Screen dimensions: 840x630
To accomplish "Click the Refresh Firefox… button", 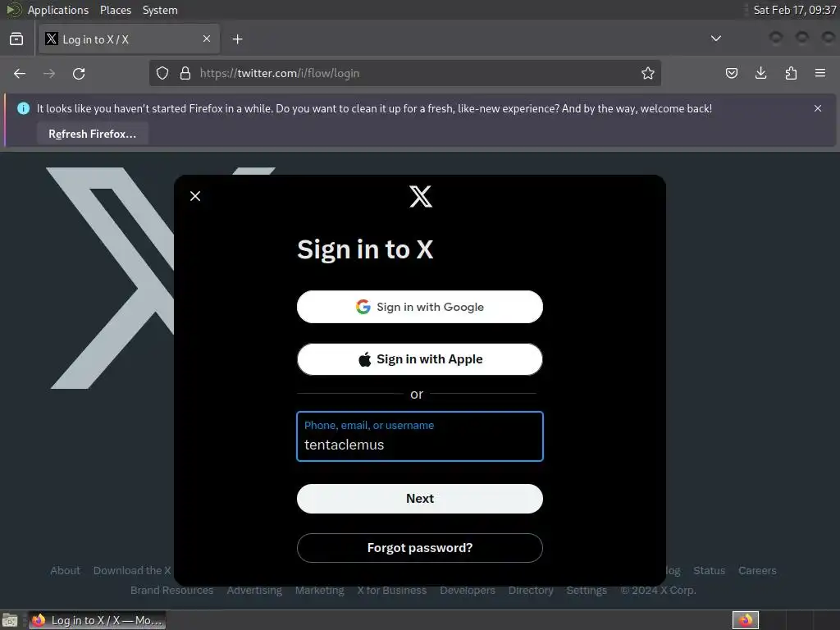I will 92,134.
